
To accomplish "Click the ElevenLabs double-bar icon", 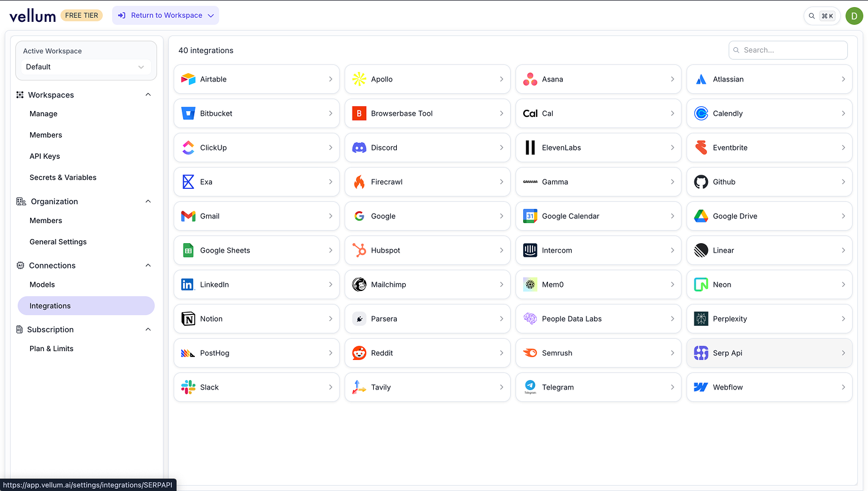I will [530, 148].
